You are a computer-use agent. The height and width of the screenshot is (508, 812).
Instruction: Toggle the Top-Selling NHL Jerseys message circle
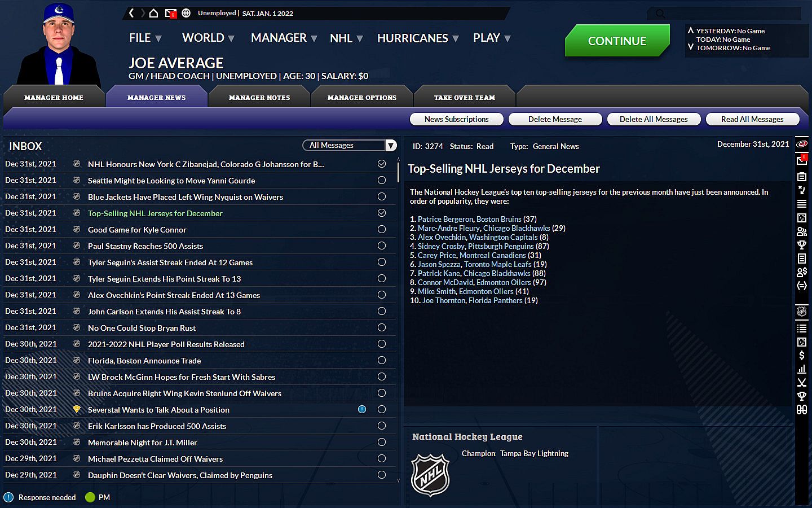[x=382, y=213]
